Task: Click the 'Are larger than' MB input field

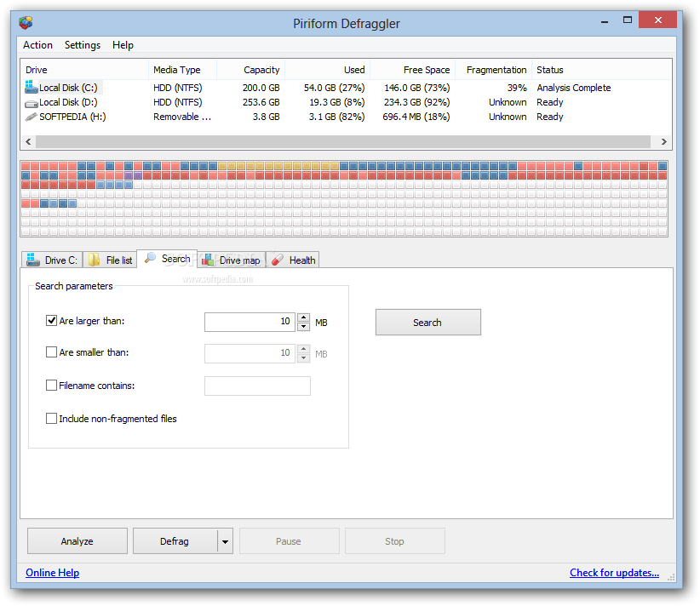Action: (x=250, y=322)
